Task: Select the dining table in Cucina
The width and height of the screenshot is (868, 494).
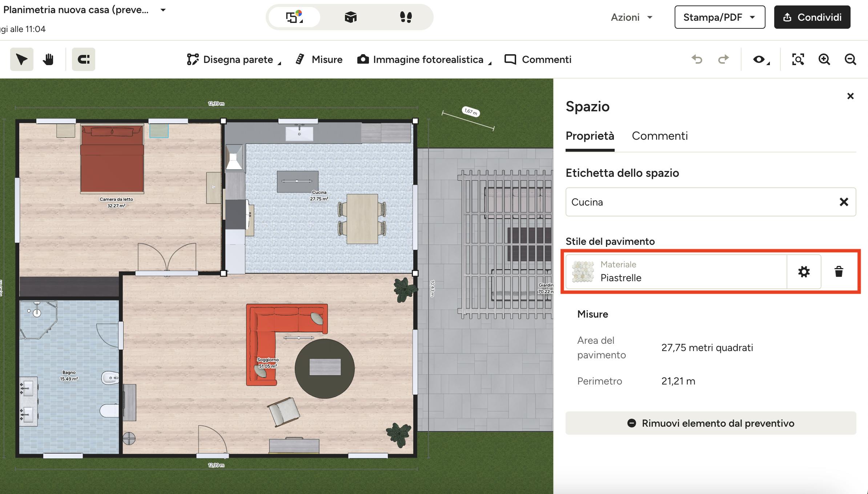Action: tap(362, 219)
